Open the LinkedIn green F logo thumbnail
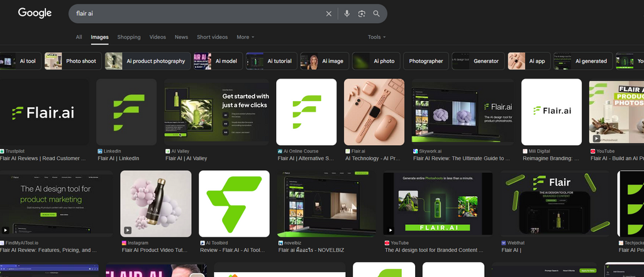644x277 pixels. [126, 112]
